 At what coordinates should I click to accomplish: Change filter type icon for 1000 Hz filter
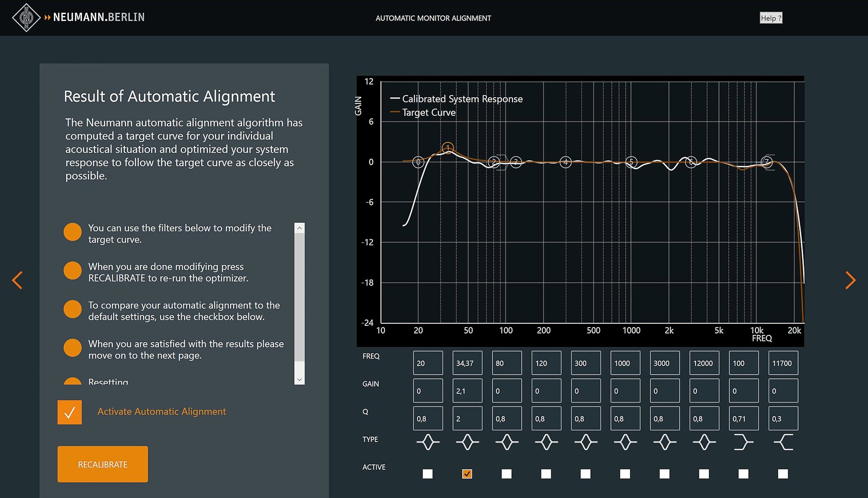pos(625,442)
